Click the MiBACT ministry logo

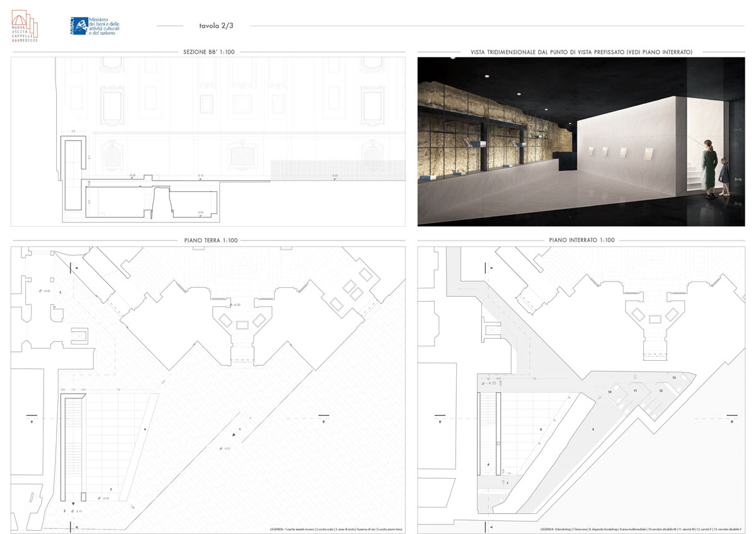click(x=94, y=26)
